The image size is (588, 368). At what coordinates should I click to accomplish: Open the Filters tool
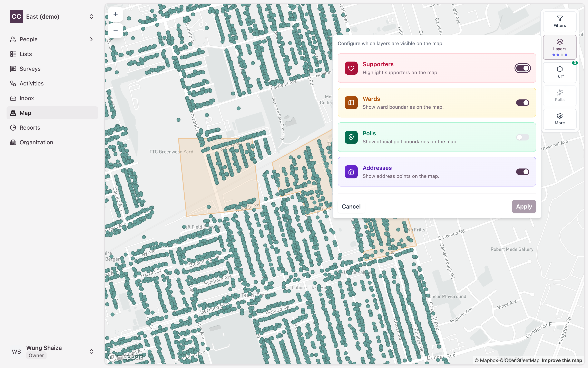(560, 22)
